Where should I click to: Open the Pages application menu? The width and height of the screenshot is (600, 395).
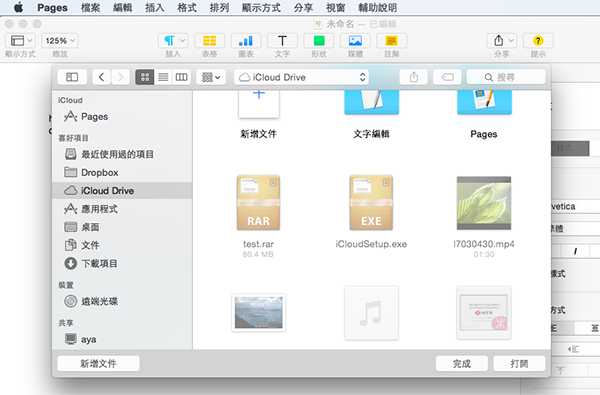(x=52, y=8)
